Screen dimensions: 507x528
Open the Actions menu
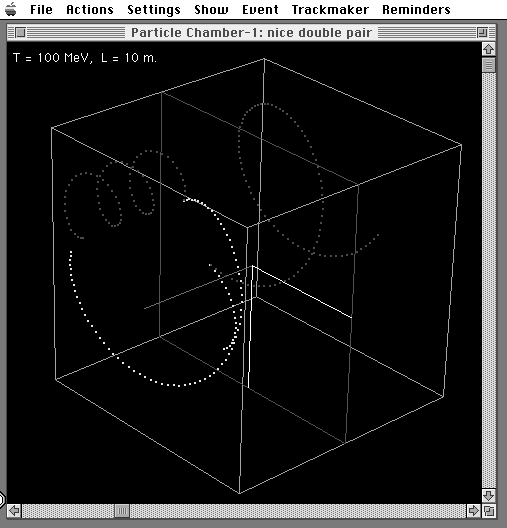[x=90, y=9]
